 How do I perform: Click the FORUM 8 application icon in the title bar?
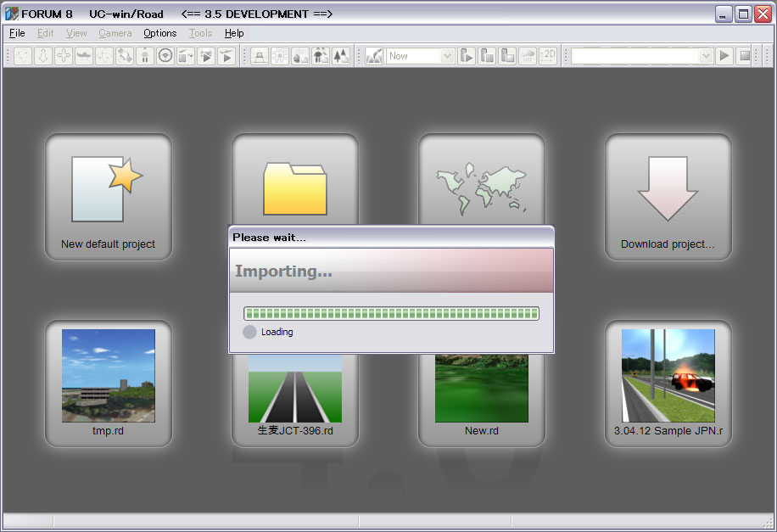12,14
